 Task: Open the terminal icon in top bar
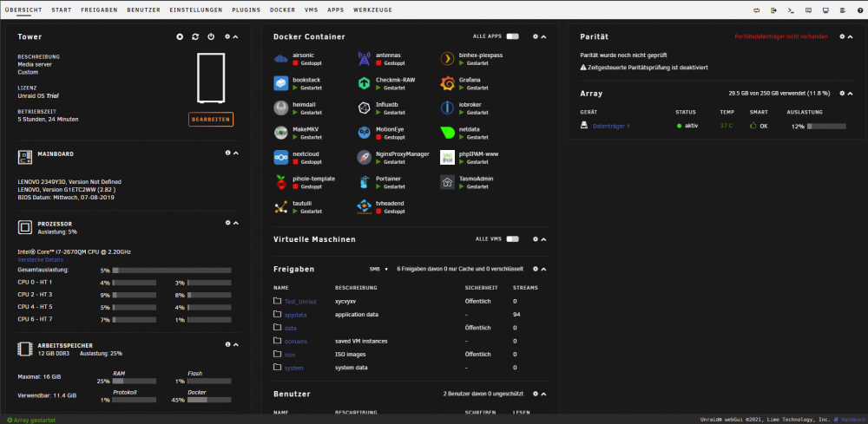click(x=791, y=10)
